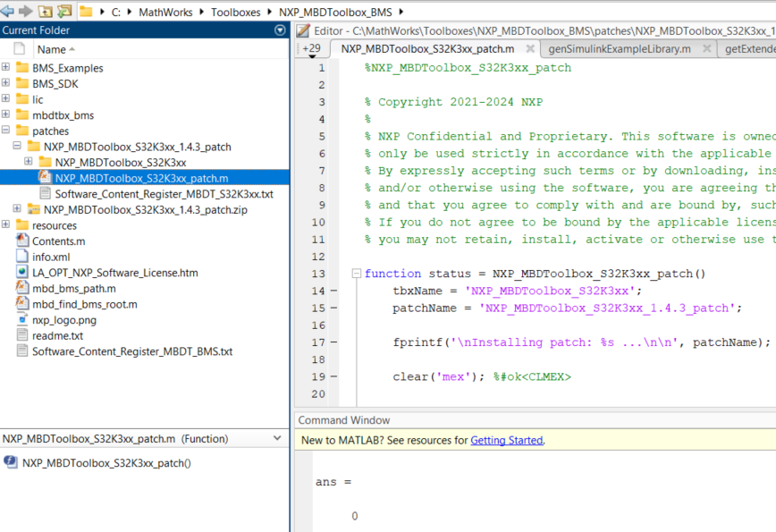Expand the BMS_Examples folder
The height and width of the screenshot is (532, 776).
(x=5, y=67)
